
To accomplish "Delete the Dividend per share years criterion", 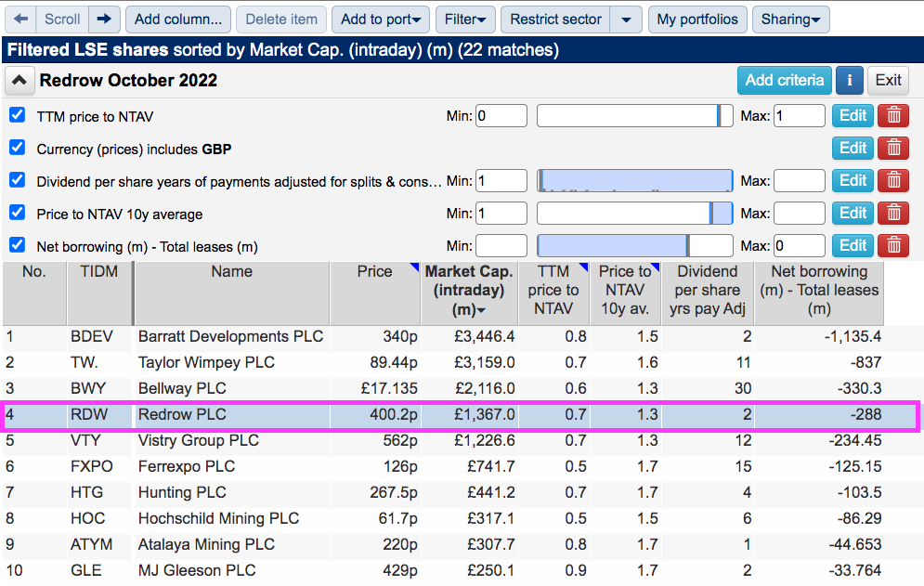I will [893, 180].
